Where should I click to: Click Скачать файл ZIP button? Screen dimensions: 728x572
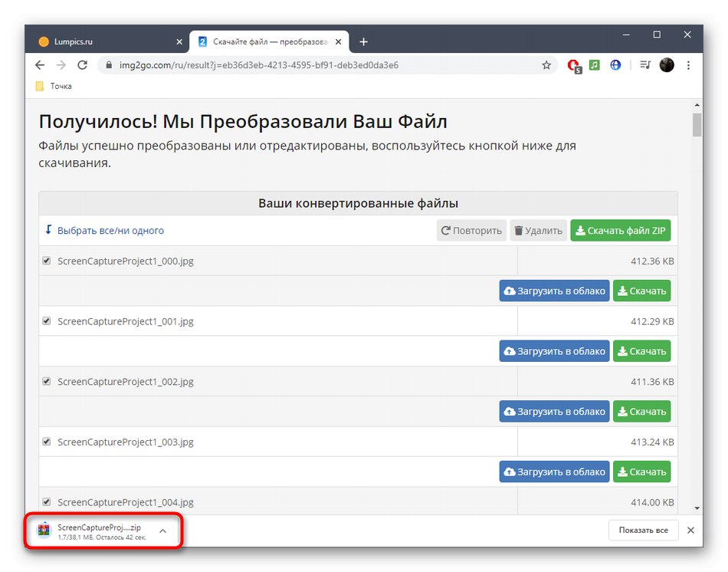(620, 231)
